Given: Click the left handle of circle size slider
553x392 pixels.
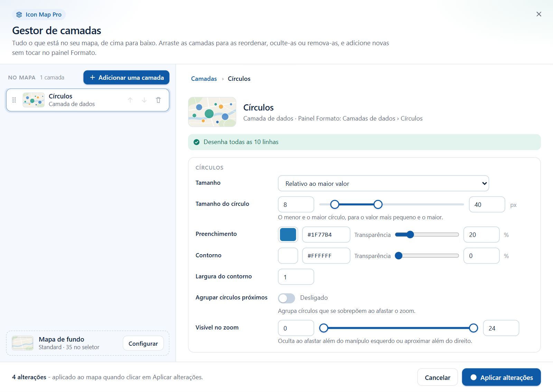Looking at the screenshot, I should [335, 204].
